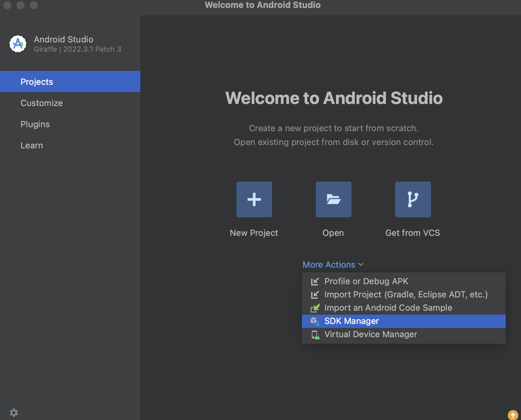Choose Import Project (Gradle, Eclipse ADT, etc.)
This screenshot has height=420, width=521.
[404, 295]
